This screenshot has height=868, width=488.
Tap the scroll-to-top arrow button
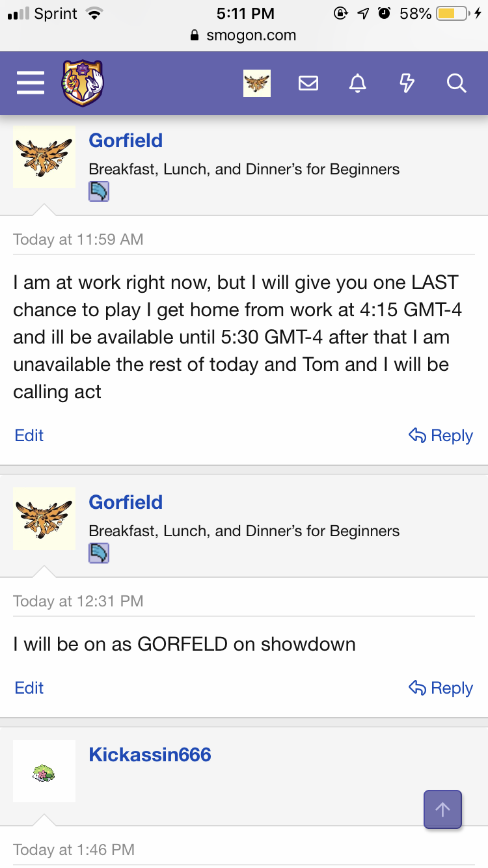(x=442, y=809)
